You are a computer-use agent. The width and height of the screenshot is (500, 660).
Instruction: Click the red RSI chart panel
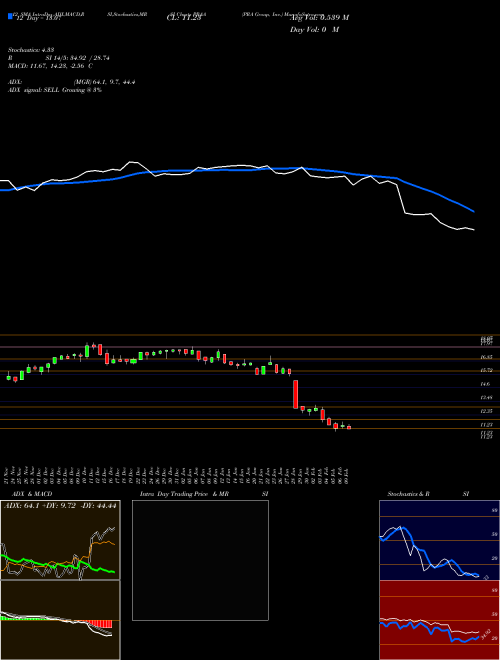point(439,620)
